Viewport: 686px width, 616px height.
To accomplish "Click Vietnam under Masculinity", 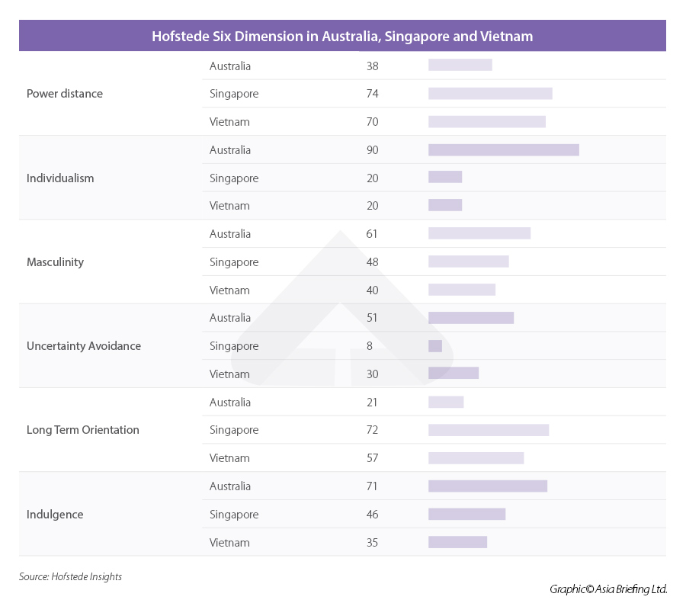I will (x=229, y=290).
